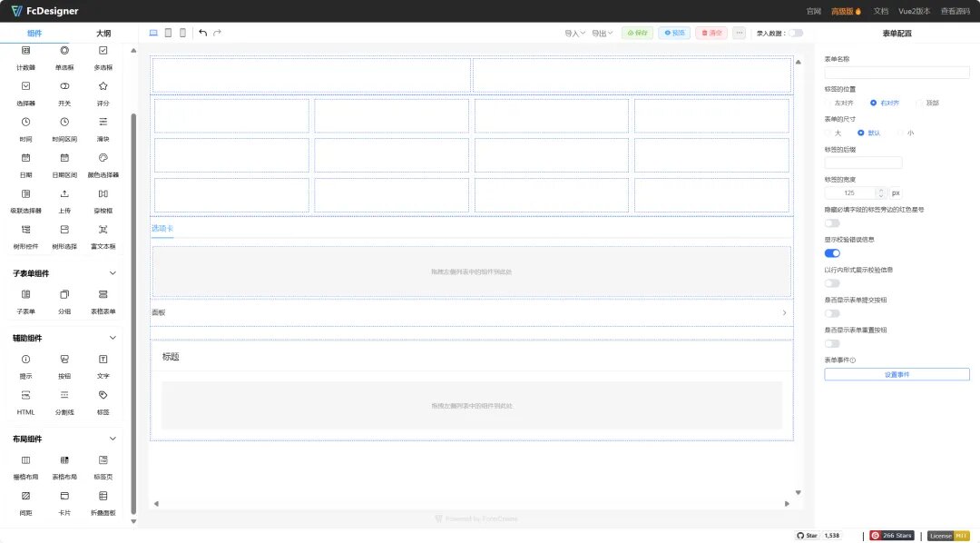Select the 选项卡 tab in canvas

pyautogui.click(x=162, y=228)
